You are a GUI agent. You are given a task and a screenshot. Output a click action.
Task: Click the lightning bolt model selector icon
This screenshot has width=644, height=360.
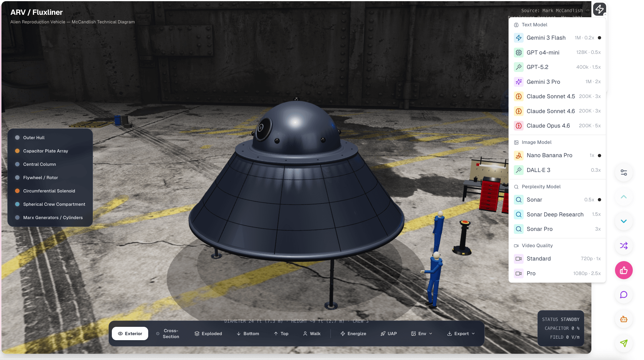click(x=599, y=9)
